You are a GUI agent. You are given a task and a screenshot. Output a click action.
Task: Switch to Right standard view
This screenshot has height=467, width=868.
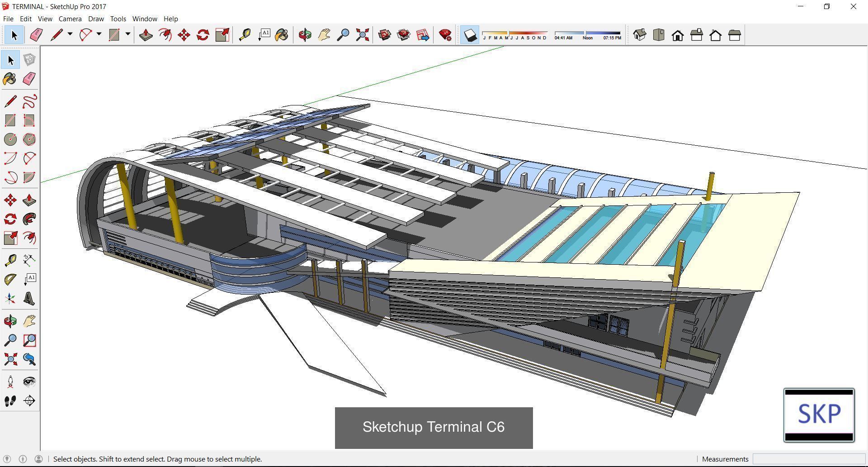point(697,35)
